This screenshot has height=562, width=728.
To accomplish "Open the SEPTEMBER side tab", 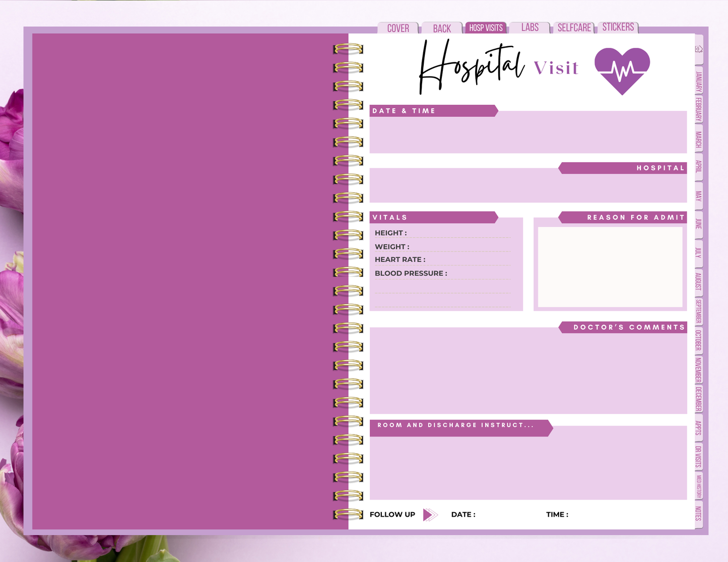I will point(699,311).
